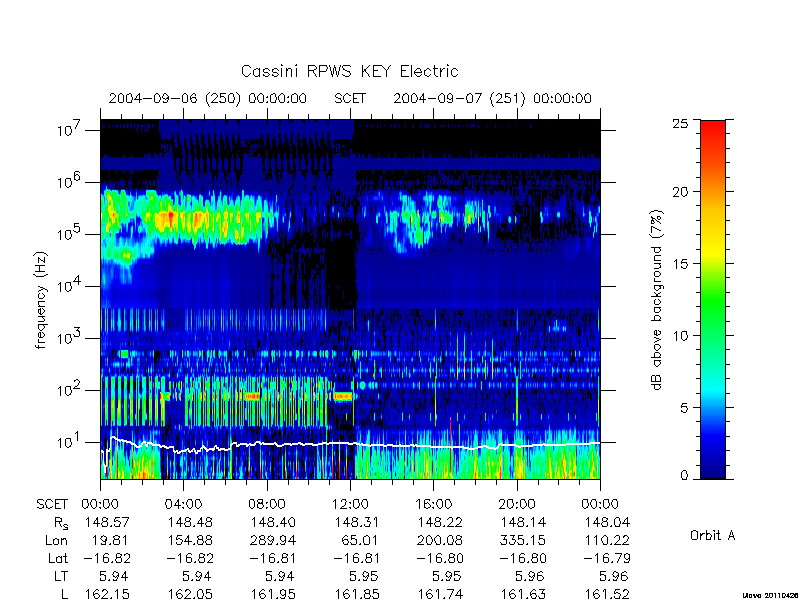Click the colorbar tick value 25
800x600 pixels.
pyautogui.click(x=681, y=123)
